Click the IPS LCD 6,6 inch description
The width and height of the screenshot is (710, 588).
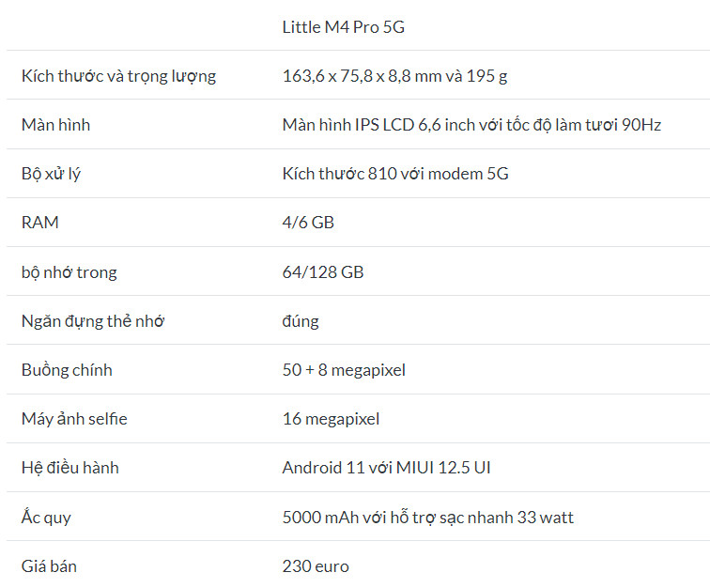point(471,125)
